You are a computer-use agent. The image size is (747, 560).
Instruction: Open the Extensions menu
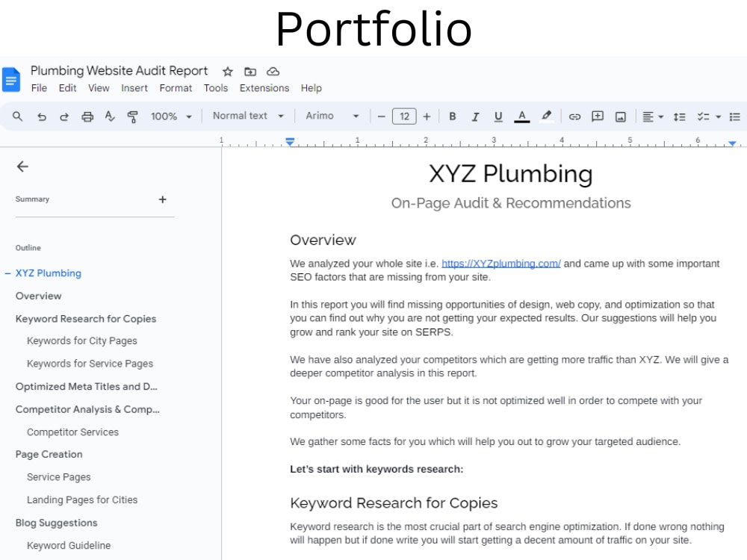pyautogui.click(x=264, y=88)
